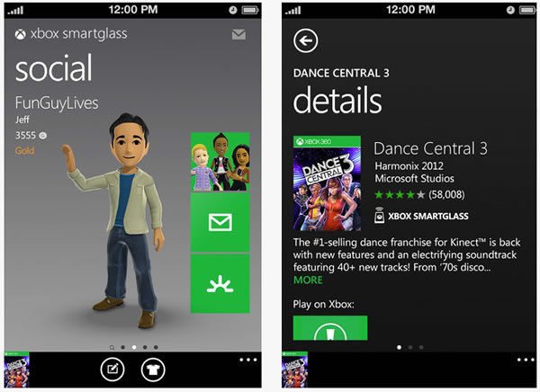Screen dimensions: 540x392
Task: Tap the Xbox logo beside smartglass title
Action: [x=21, y=35]
